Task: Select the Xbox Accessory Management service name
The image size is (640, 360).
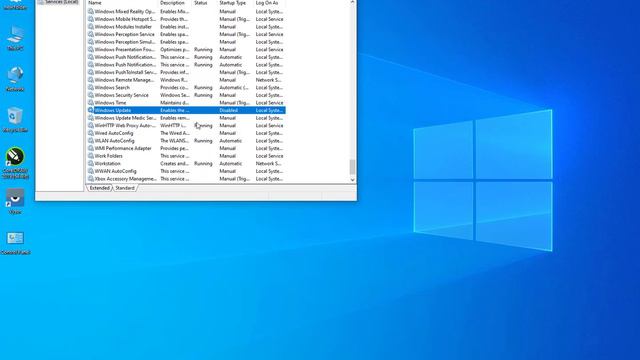Action: 125,179
